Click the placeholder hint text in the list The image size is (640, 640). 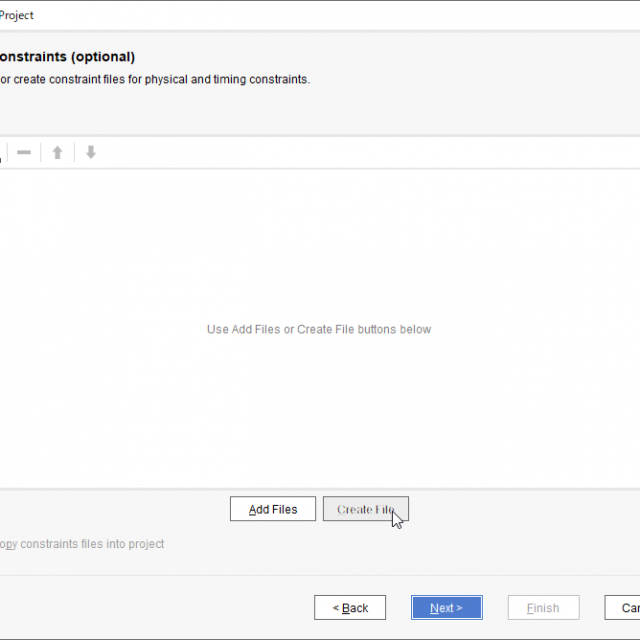point(318,329)
